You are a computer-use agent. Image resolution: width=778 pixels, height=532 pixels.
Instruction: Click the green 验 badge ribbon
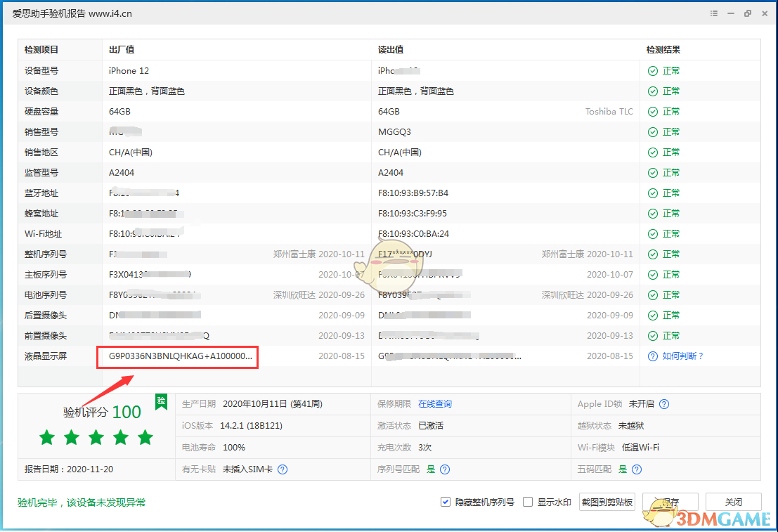[161, 401]
